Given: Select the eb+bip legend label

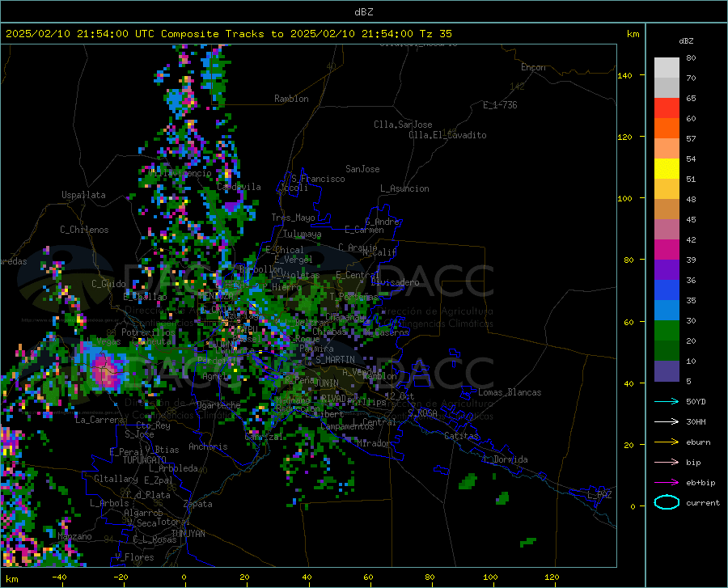Looking at the screenshot, I should 700,483.
